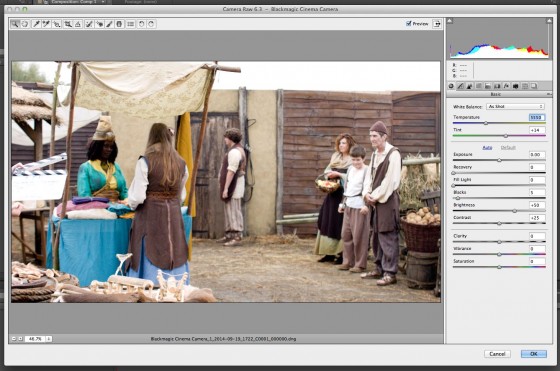Click the Exposure value field
The image size is (560, 371).
point(537,155)
